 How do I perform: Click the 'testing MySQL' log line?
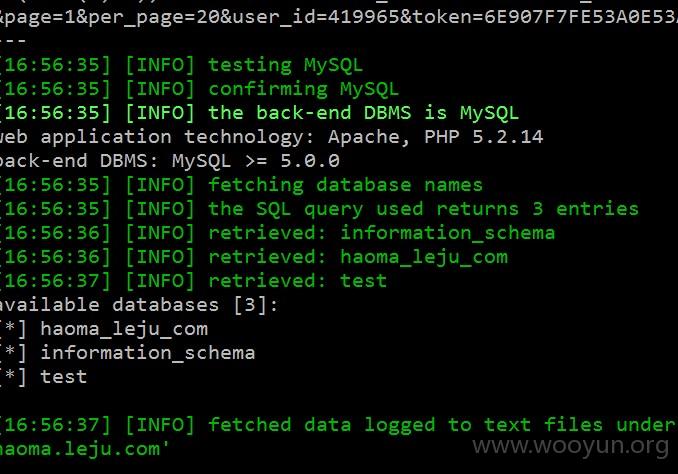pyautogui.click(x=181, y=65)
